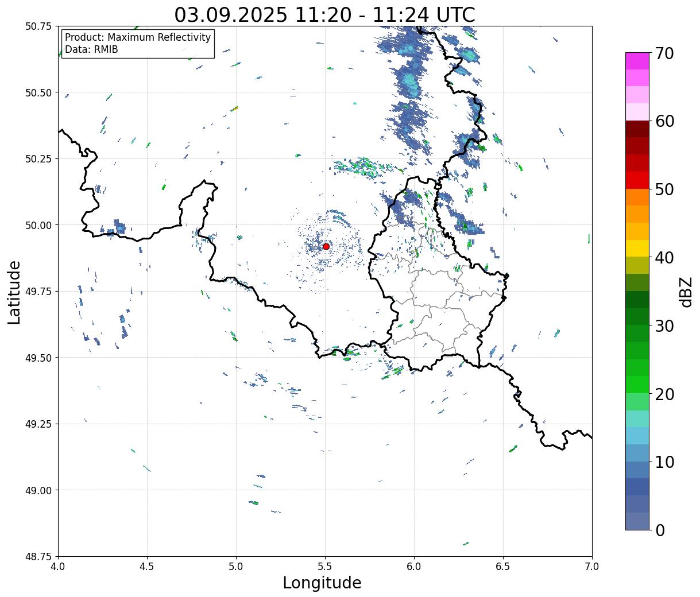Click the "dBZ" colorbar label
The height and width of the screenshot is (597, 700).
point(686,292)
